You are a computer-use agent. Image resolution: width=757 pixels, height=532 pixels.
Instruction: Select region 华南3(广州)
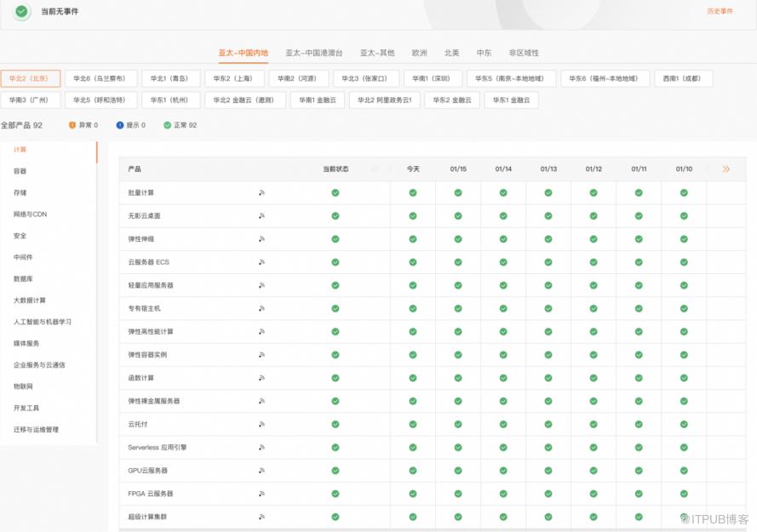tap(31, 100)
